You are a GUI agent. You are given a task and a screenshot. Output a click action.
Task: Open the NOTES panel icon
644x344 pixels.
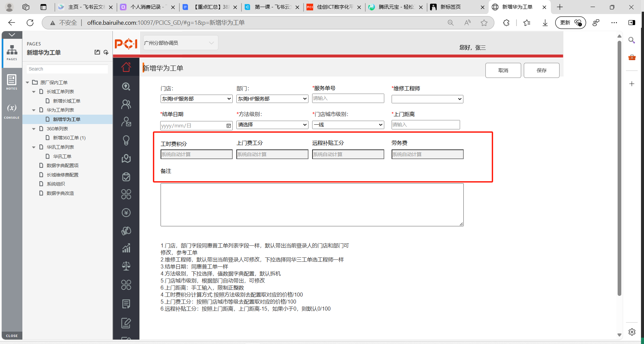coord(12,82)
